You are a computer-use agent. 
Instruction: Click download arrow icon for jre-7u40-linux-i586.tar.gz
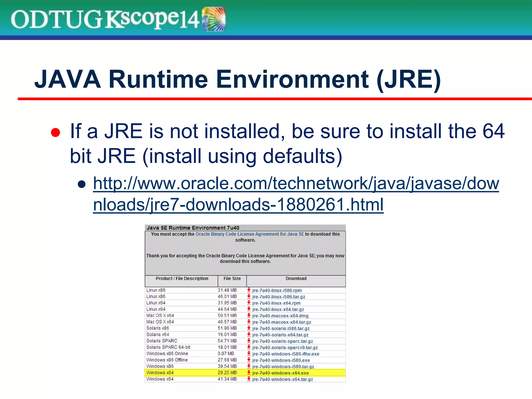click(249, 296)
